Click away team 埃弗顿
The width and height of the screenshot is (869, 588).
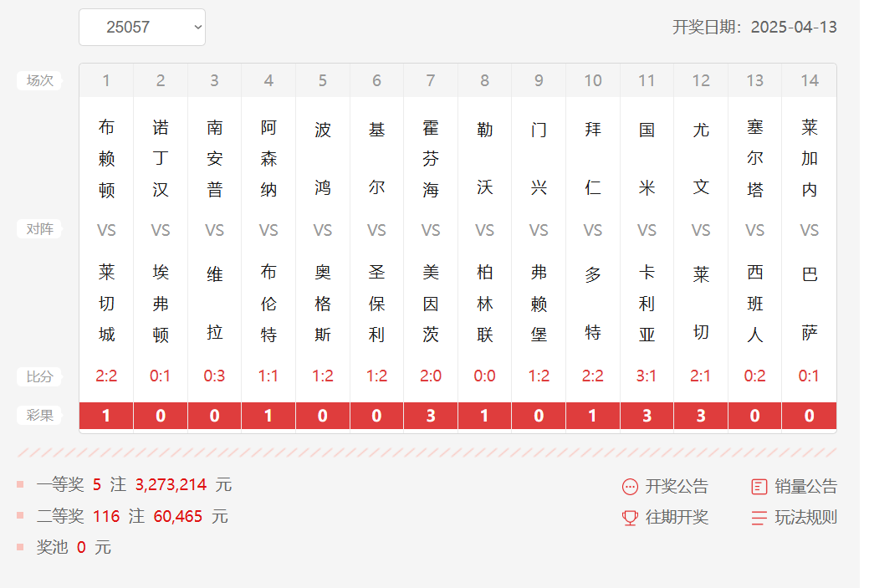click(x=160, y=303)
